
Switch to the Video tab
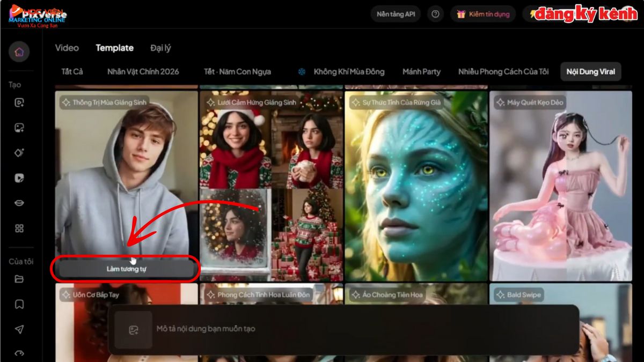pyautogui.click(x=67, y=48)
